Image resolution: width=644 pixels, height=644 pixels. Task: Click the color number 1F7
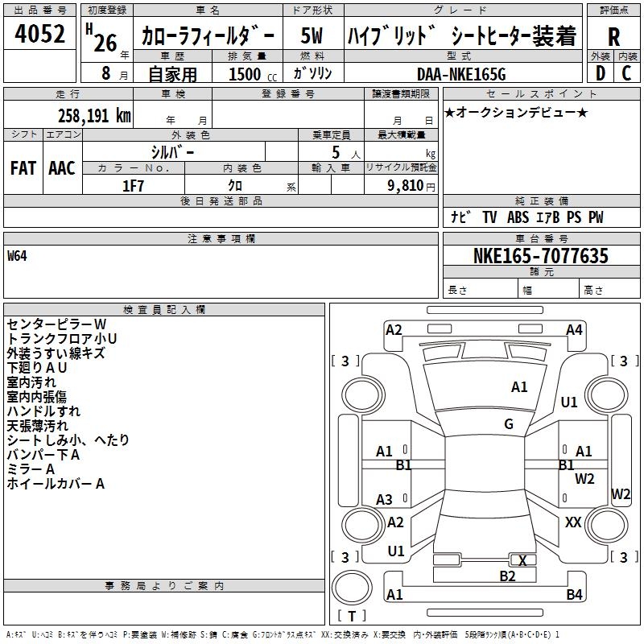(x=133, y=186)
